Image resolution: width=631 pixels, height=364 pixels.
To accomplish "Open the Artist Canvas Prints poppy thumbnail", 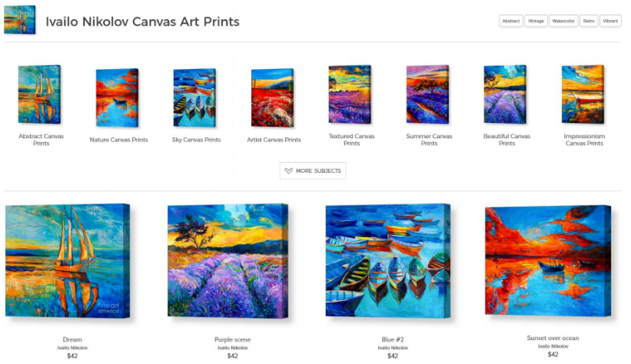I will [x=272, y=98].
